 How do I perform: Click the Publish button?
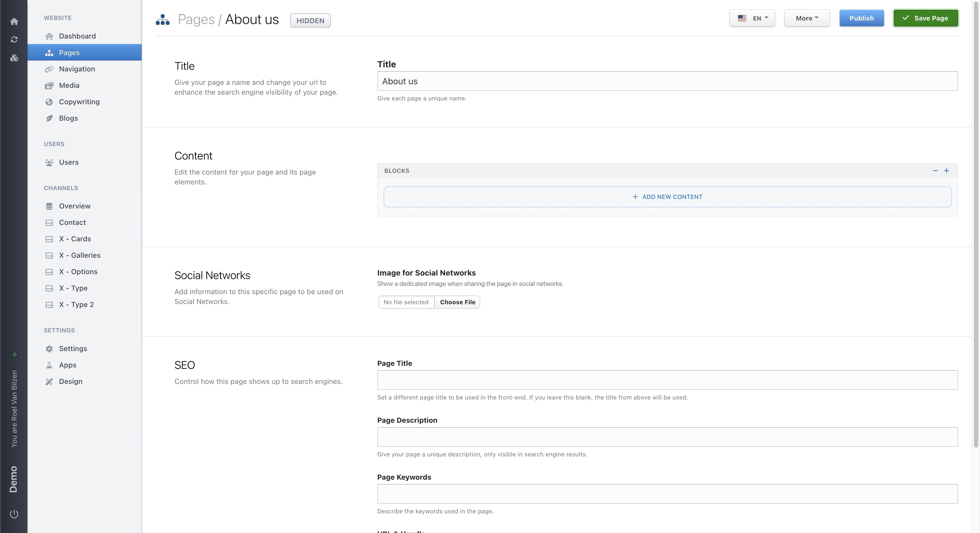(862, 18)
